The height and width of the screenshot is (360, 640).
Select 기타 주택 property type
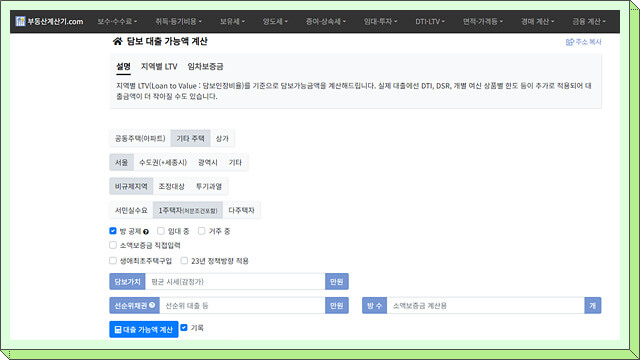pos(190,138)
